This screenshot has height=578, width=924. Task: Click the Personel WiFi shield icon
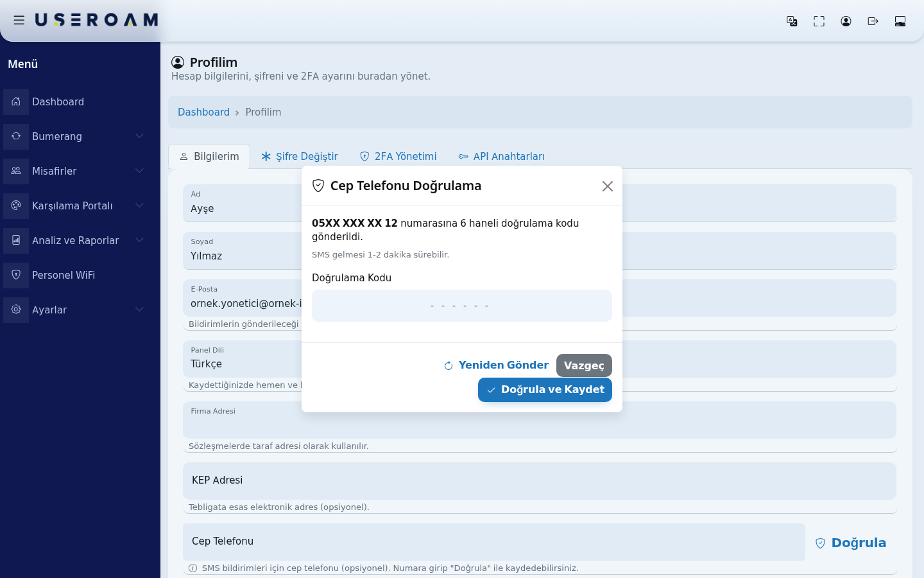pyautogui.click(x=16, y=275)
